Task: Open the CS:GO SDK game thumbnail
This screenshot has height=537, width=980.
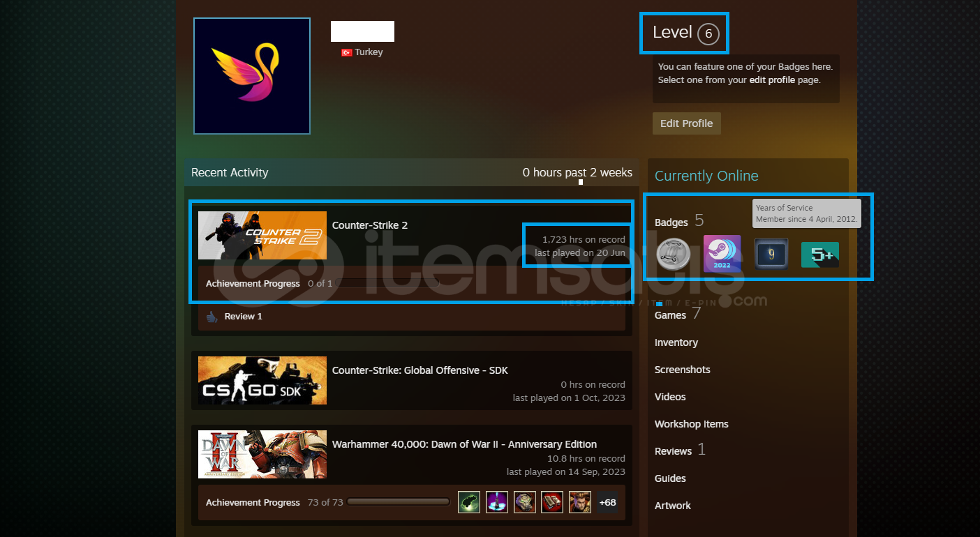Action: click(262, 381)
